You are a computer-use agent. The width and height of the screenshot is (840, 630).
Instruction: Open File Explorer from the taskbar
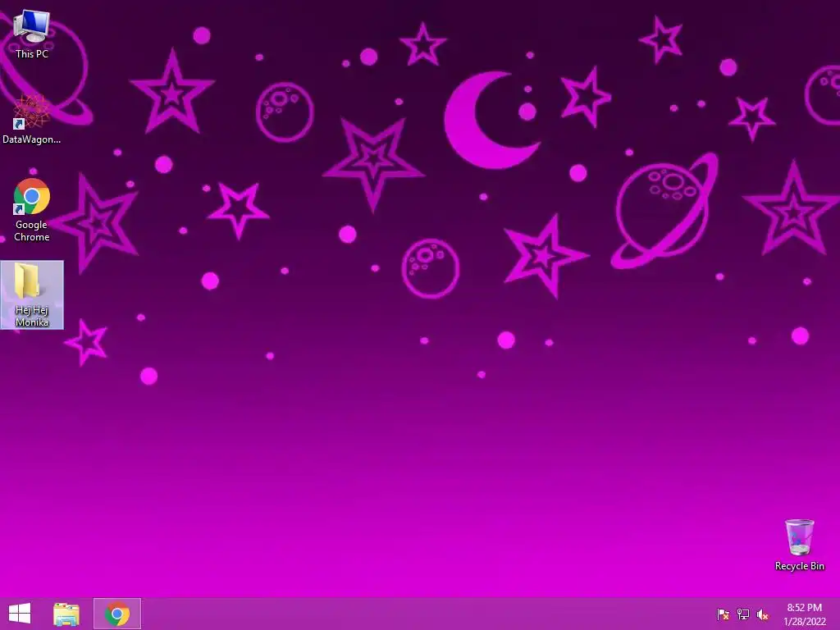tap(66, 614)
